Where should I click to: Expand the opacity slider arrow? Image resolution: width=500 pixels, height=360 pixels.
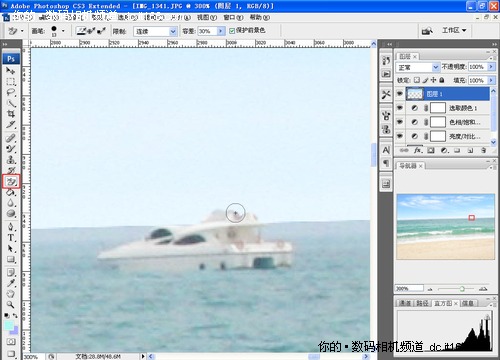pos(491,67)
